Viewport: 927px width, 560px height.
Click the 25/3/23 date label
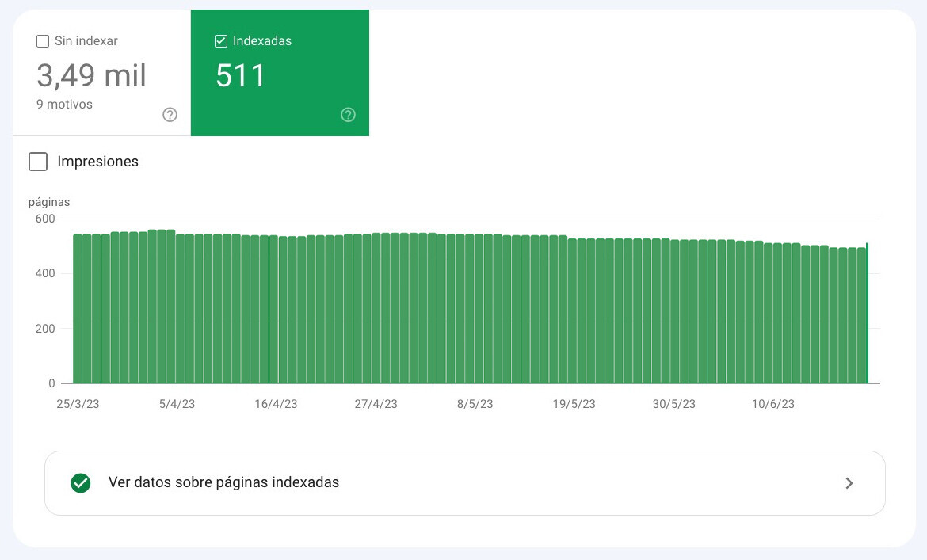point(78,404)
